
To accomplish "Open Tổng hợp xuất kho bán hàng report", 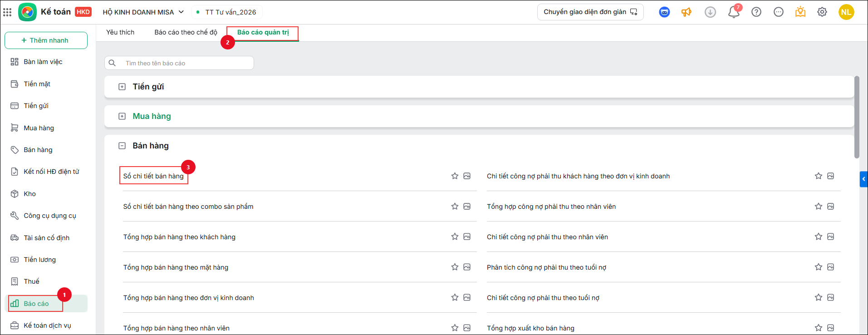I will pos(530,328).
